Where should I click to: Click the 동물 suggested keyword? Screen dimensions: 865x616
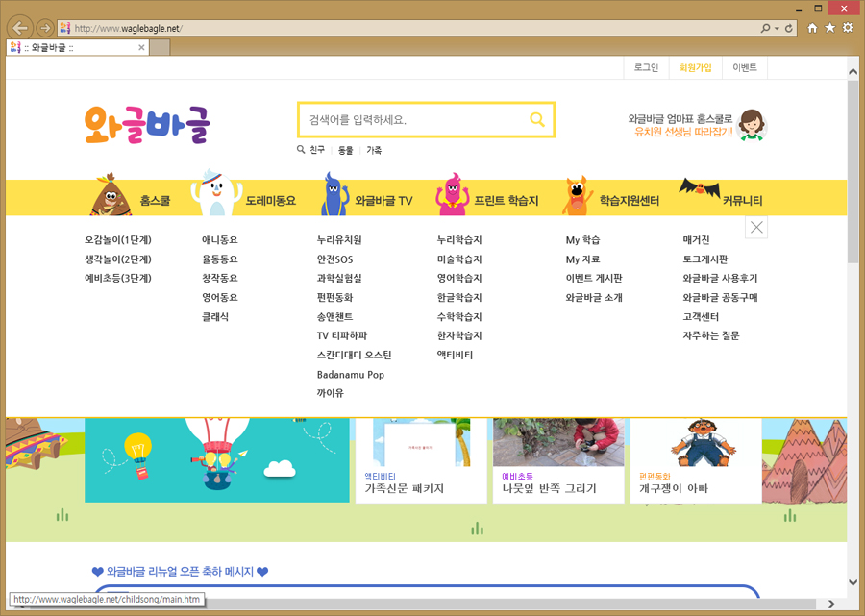tap(345, 150)
